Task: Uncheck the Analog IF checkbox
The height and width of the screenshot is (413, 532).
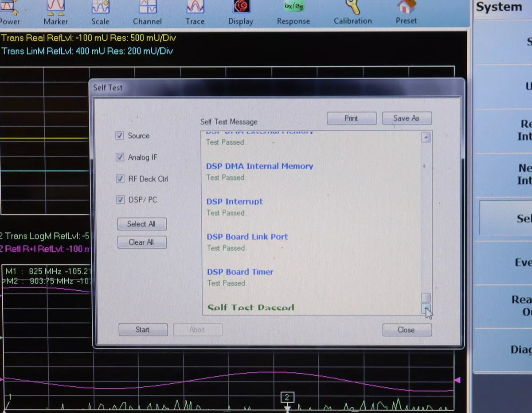Action: coord(120,157)
